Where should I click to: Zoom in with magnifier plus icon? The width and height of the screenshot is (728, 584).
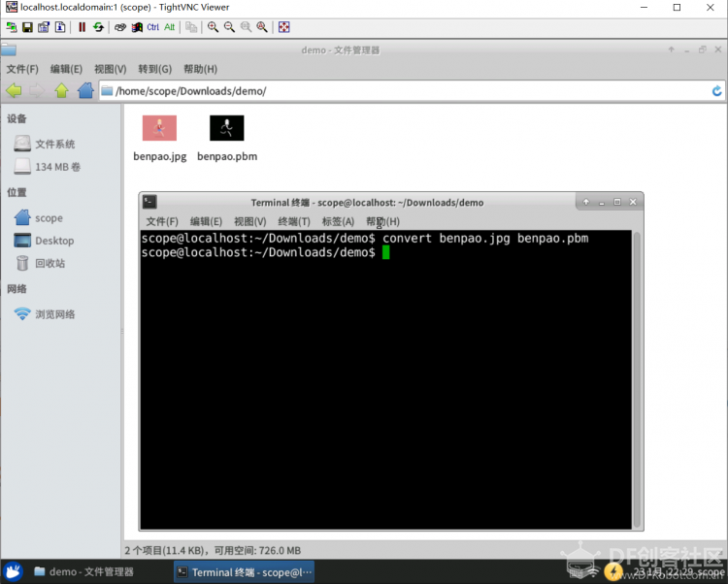214,27
